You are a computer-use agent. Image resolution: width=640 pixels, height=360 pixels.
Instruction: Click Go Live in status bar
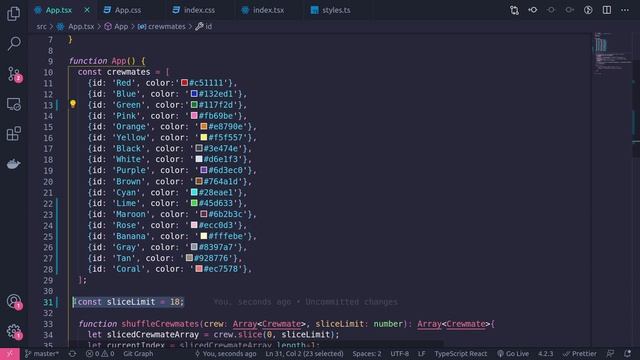coord(513,354)
